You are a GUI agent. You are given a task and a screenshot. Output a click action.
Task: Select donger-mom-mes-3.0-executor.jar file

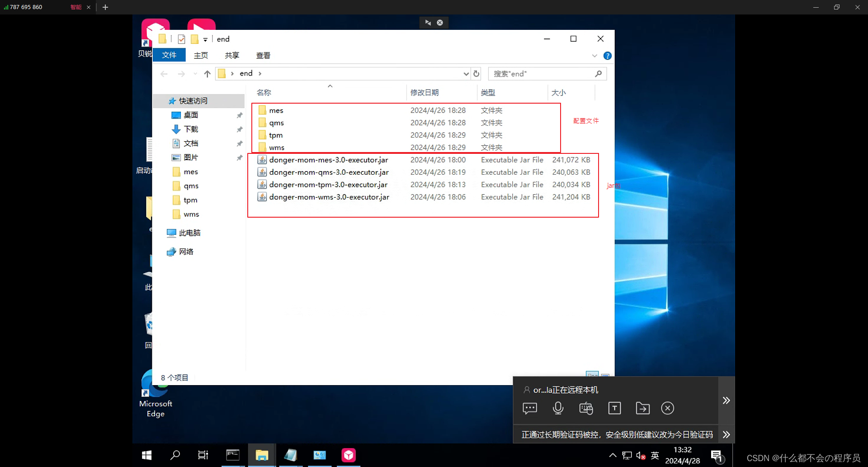point(328,160)
